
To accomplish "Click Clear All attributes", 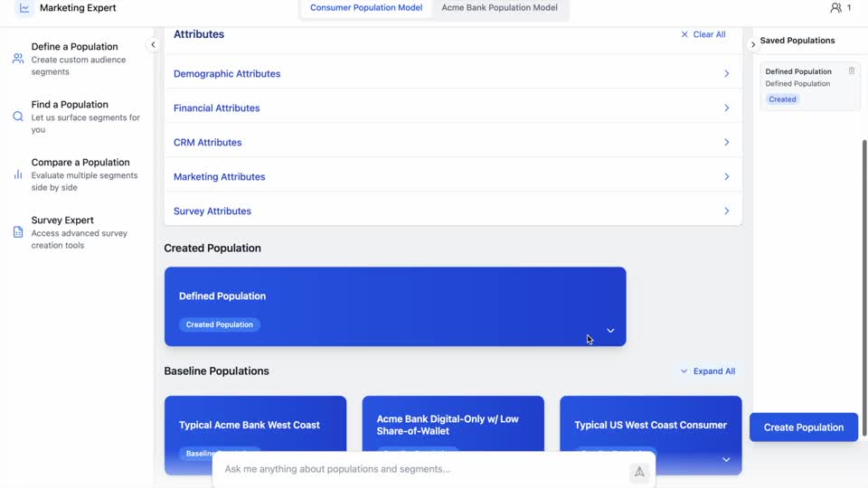I will coord(703,34).
